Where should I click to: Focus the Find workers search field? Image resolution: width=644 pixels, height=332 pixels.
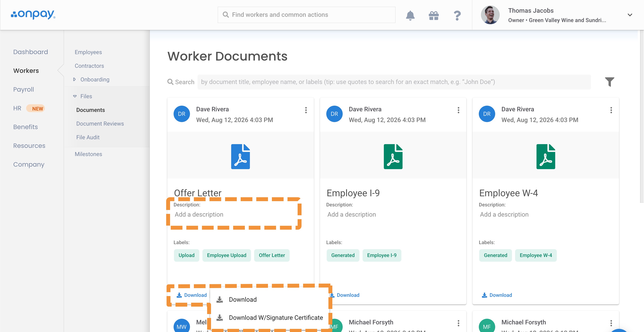coord(307,15)
